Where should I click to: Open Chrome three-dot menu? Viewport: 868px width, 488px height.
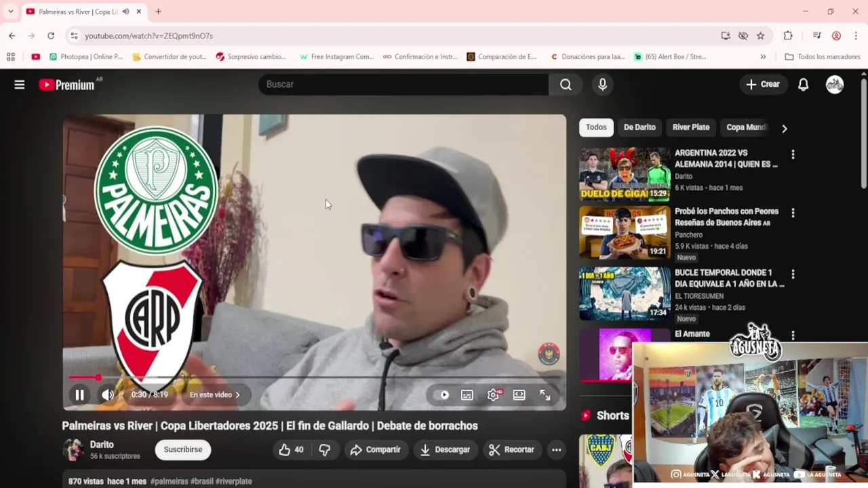(856, 36)
